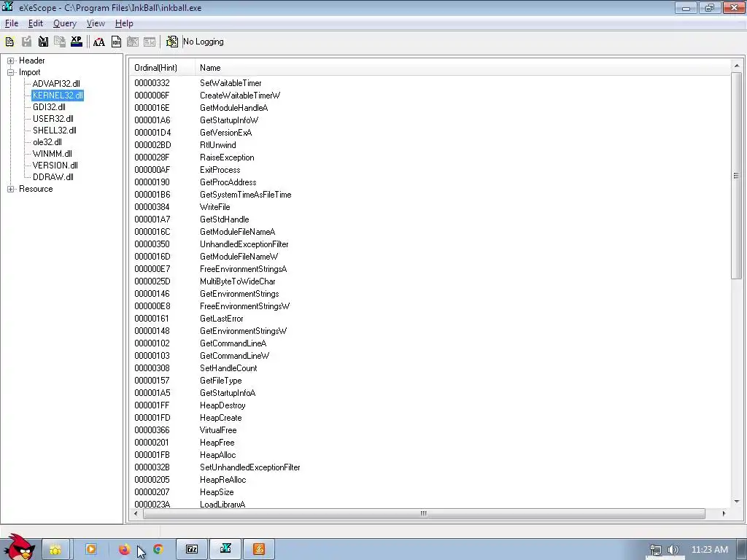Viewport: 747px width, 560px height.
Task: Click the Header tree label
Action: [x=32, y=61]
